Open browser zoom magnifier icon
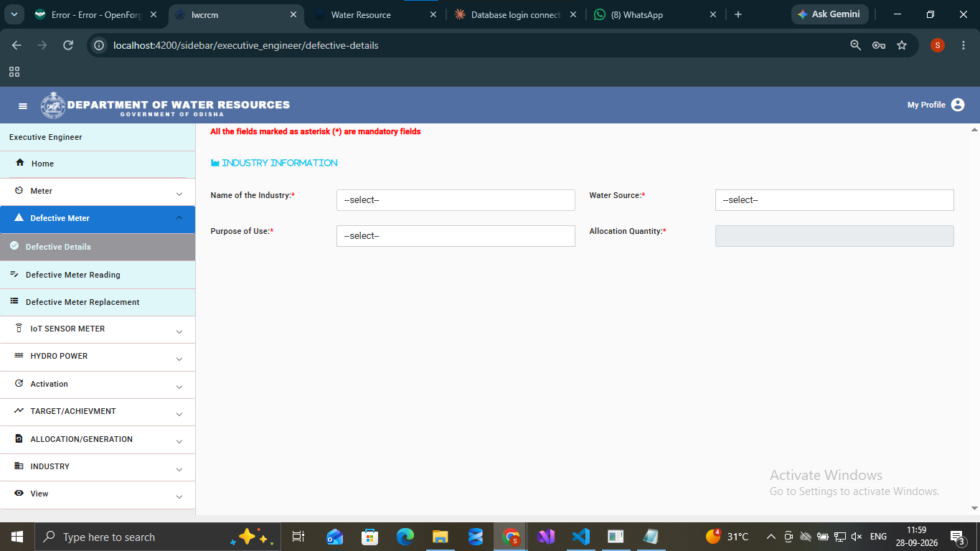 855,45
